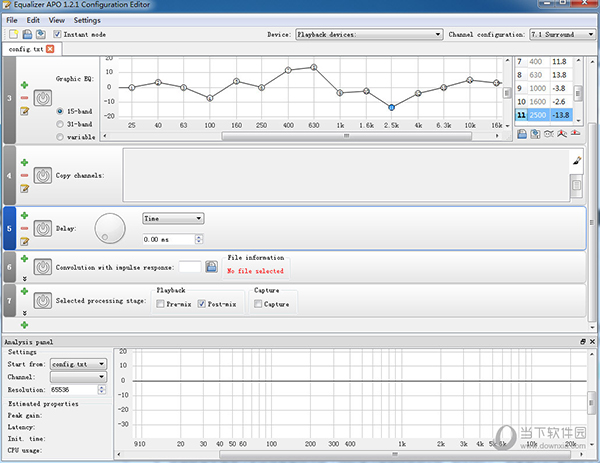Select the 31-band radio button

[x=60, y=124]
